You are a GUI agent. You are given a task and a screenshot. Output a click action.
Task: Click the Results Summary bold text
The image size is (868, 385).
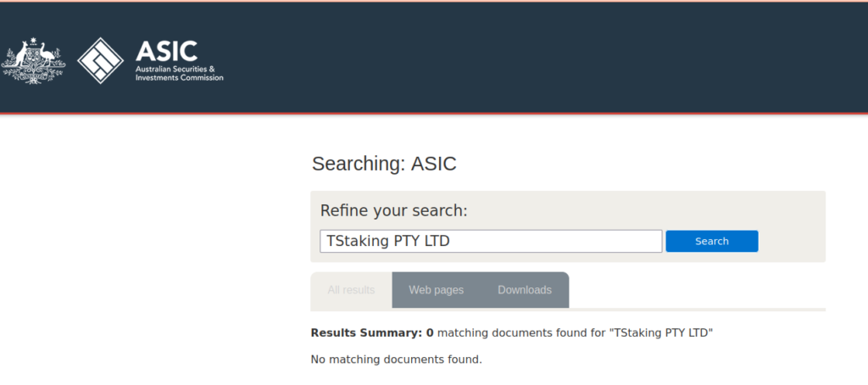tap(366, 333)
